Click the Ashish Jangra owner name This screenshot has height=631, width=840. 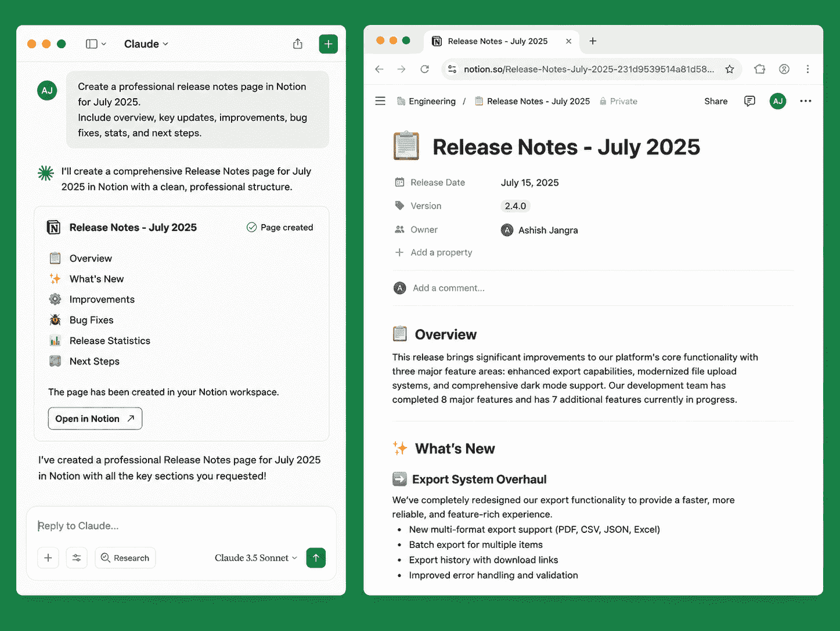pos(548,230)
